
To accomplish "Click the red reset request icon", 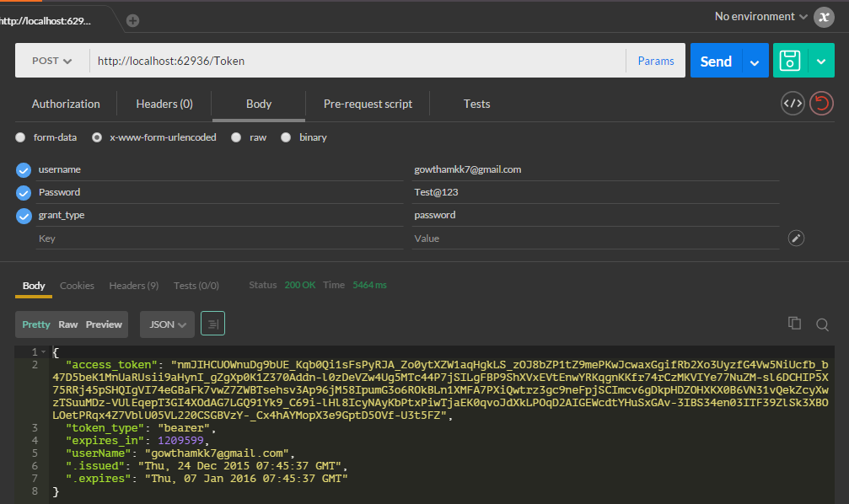I will (x=821, y=104).
